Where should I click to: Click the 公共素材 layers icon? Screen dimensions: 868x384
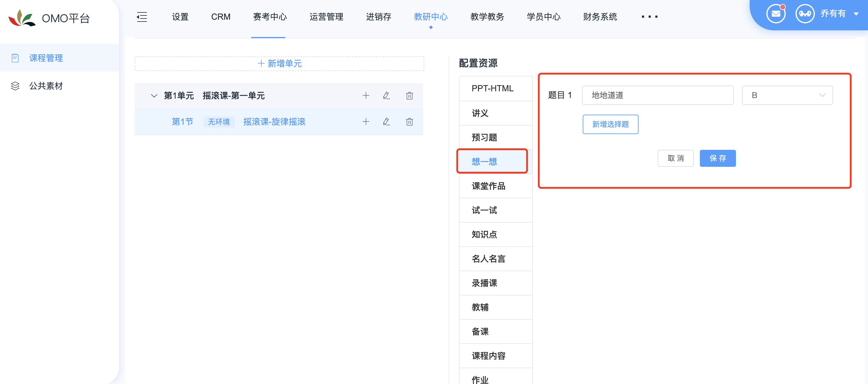[15, 86]
